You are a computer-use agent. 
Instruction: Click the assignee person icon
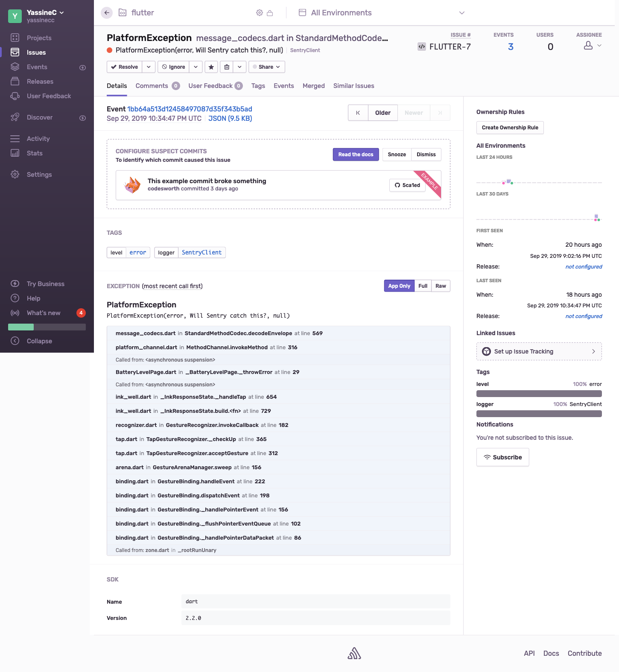(588, 46)
